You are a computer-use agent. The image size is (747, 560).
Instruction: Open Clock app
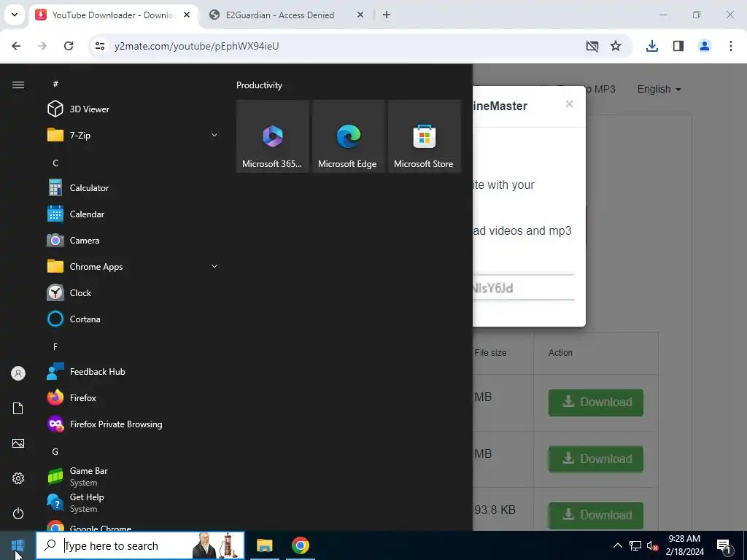tap(131, 292)
